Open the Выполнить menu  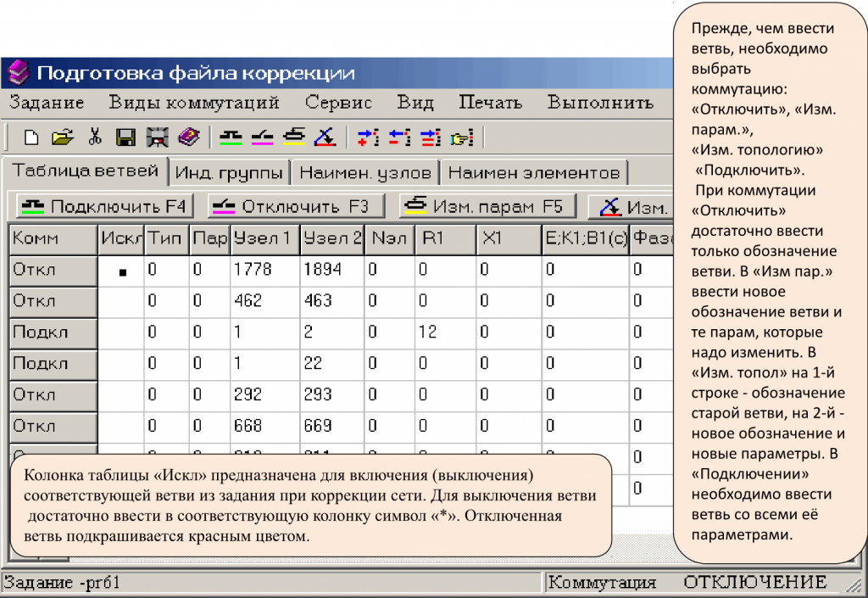pos(604,102)
